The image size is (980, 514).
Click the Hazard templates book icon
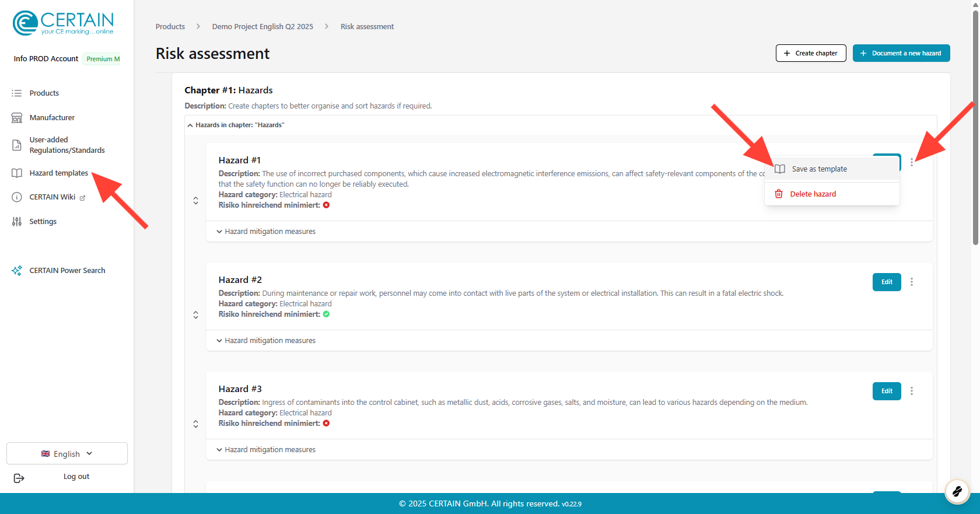[x=17, y=173]
